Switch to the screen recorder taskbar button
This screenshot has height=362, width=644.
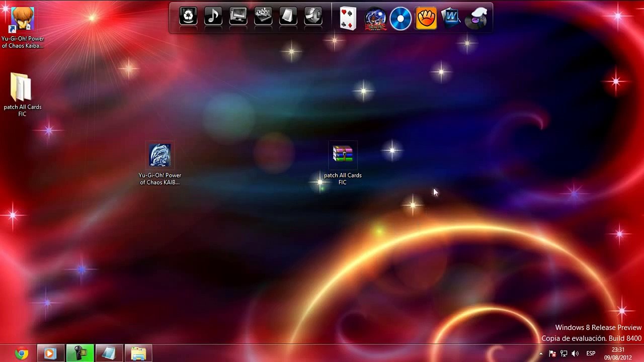pyautogui.click(x=80, y=353)
